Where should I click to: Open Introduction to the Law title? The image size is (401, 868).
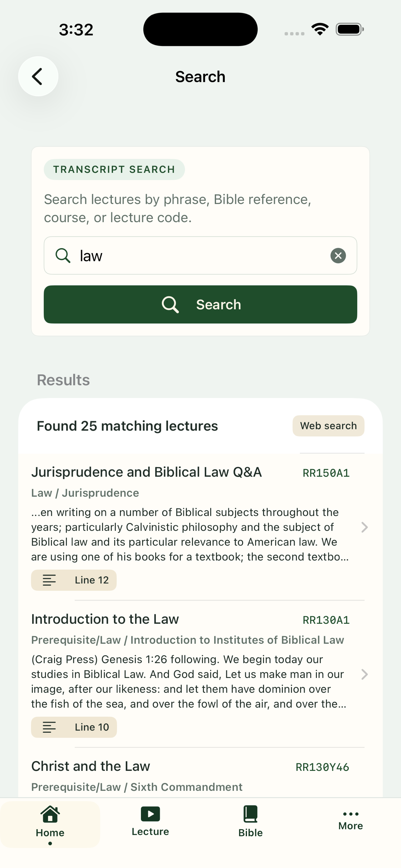tap(105, 619)
